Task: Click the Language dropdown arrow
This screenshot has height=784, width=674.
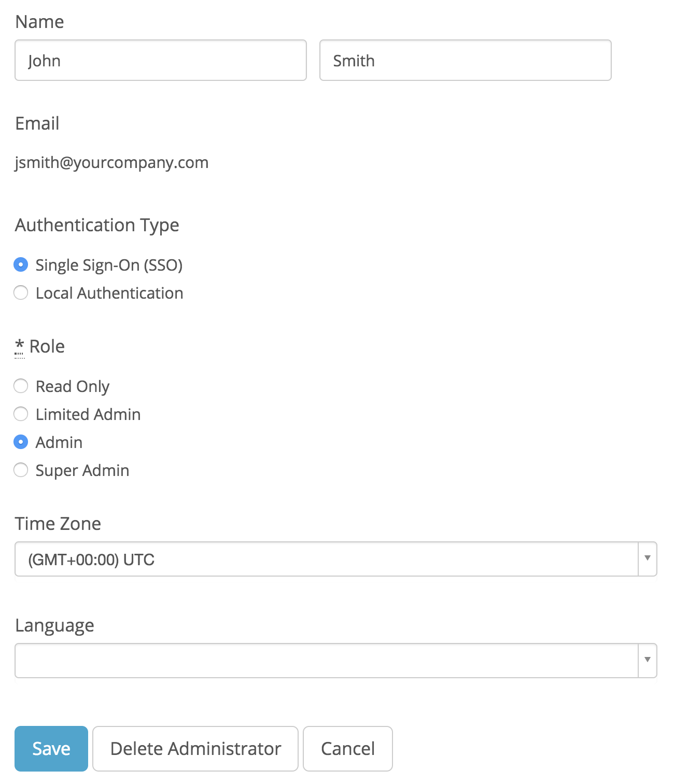Action: pos(647,660)
